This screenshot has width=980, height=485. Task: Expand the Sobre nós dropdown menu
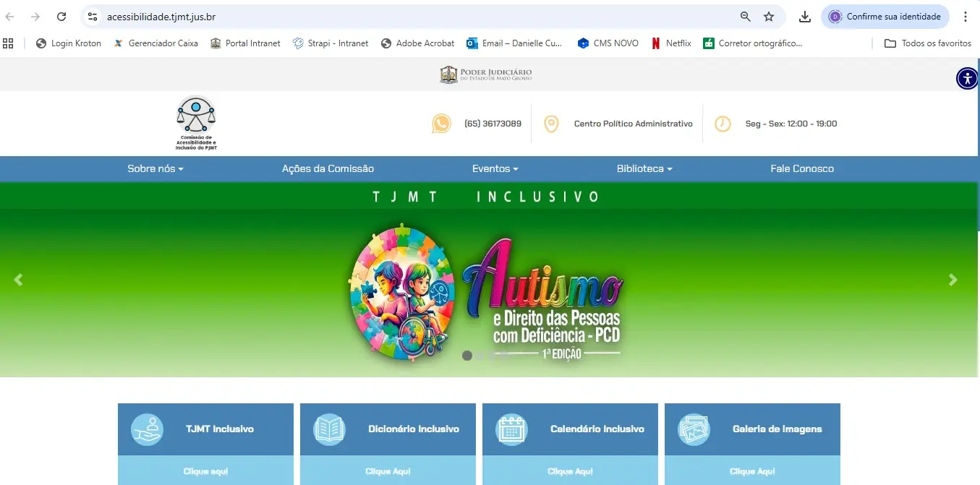(155, 168)
